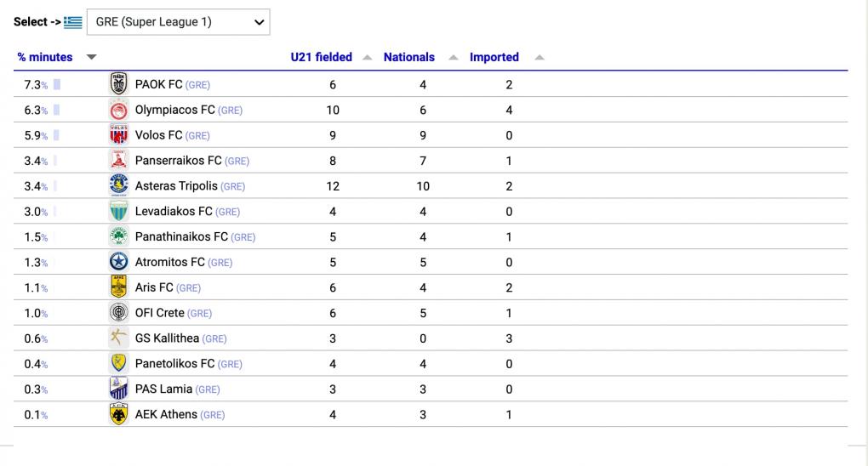Open the OFI Crete team link
This screenshot has height=466, width=868.
point(159,313)
